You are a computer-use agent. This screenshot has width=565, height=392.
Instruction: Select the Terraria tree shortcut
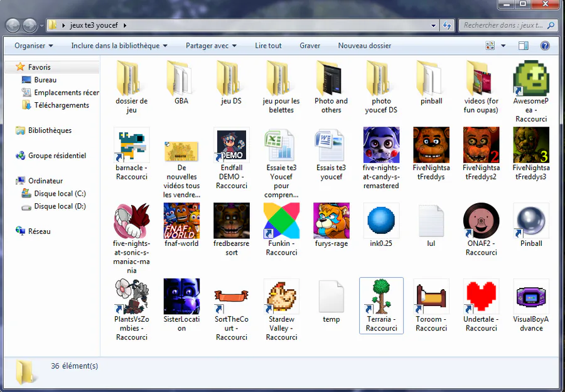381,296
